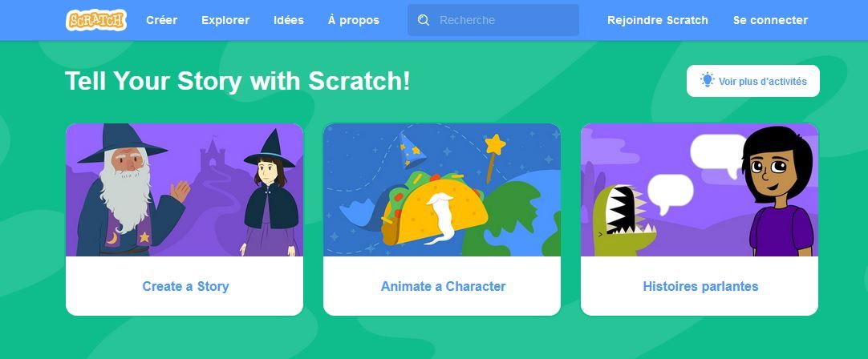Viewport: 868px width, 359px height.
Task: Select the Histoires parlantes title
Action: click(700, 287)
